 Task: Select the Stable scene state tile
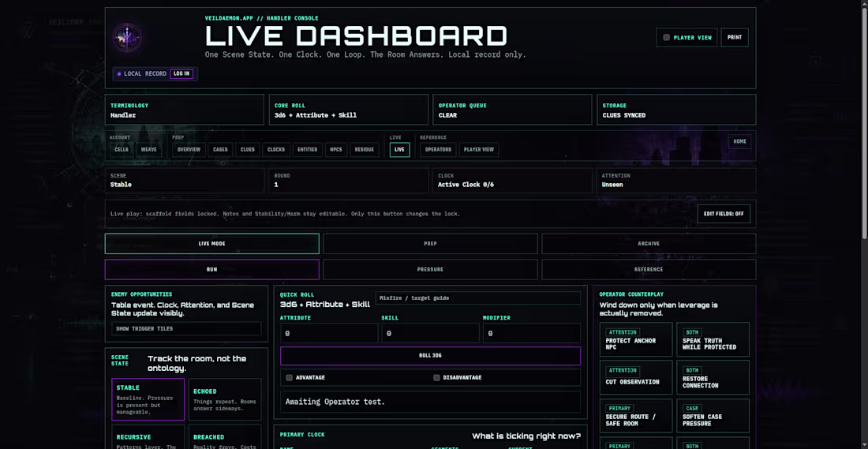[148, 400]
